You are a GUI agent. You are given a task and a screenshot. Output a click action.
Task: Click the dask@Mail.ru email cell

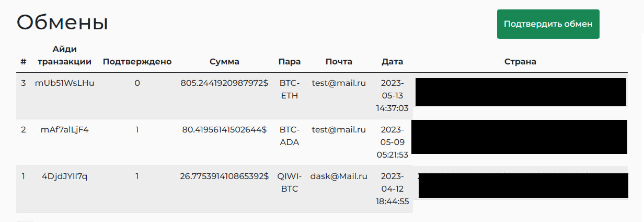tap(339, 176)
